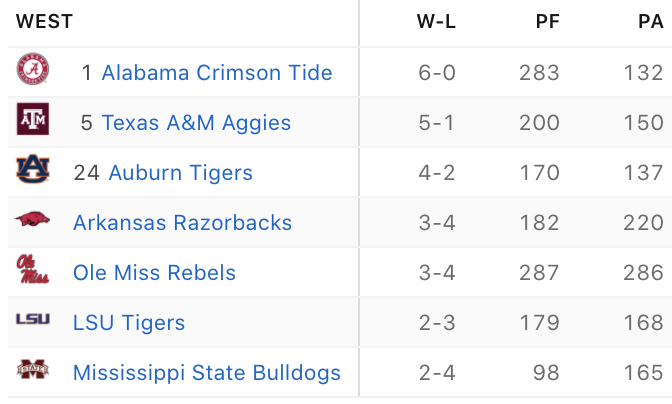Screen dimensions: 672x404
Task: Open the LSU Tigers team link
Action: (129, 323)
